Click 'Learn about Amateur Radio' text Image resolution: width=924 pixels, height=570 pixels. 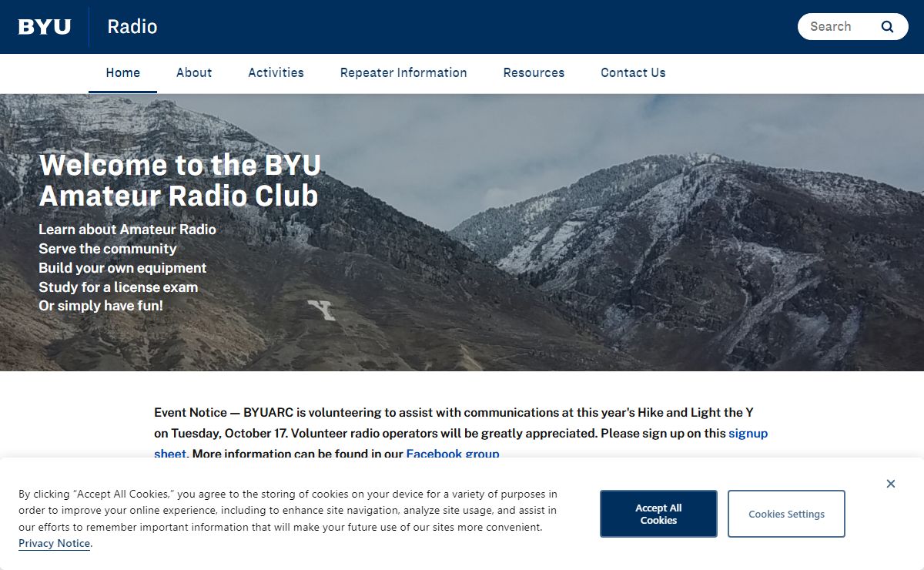tap(127, 230)
